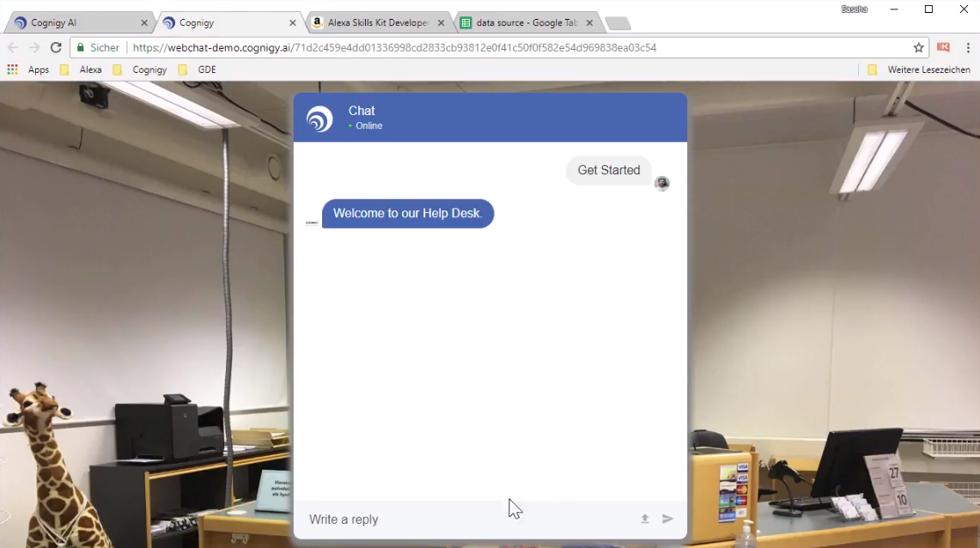The image size is (980, 548).
Task: Expand the Cognigy bookmarks folder
Action: [x=140, y=70]
